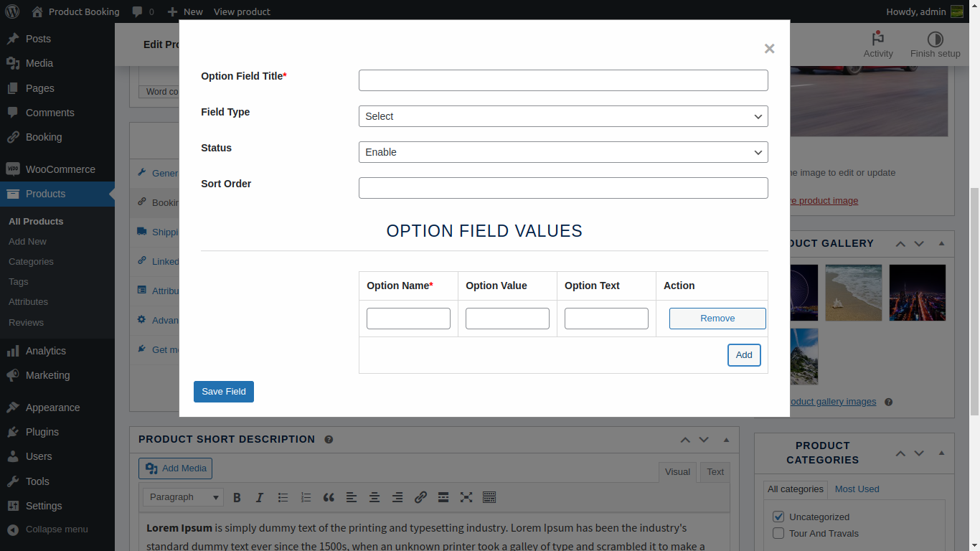The height and width of the screenshot is (551, 980).
Task: Toggle fullscreen editor mode
Action: (466, 497)
